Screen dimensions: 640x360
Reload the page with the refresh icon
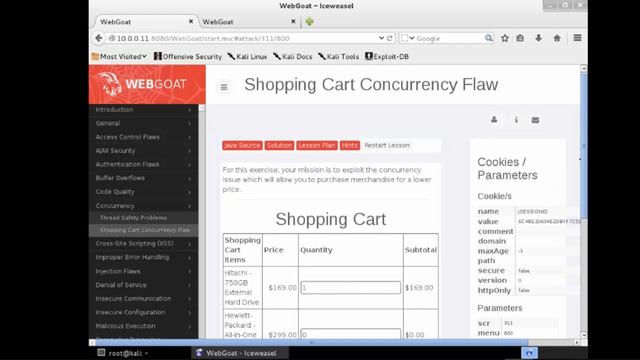tap(390, 38)
